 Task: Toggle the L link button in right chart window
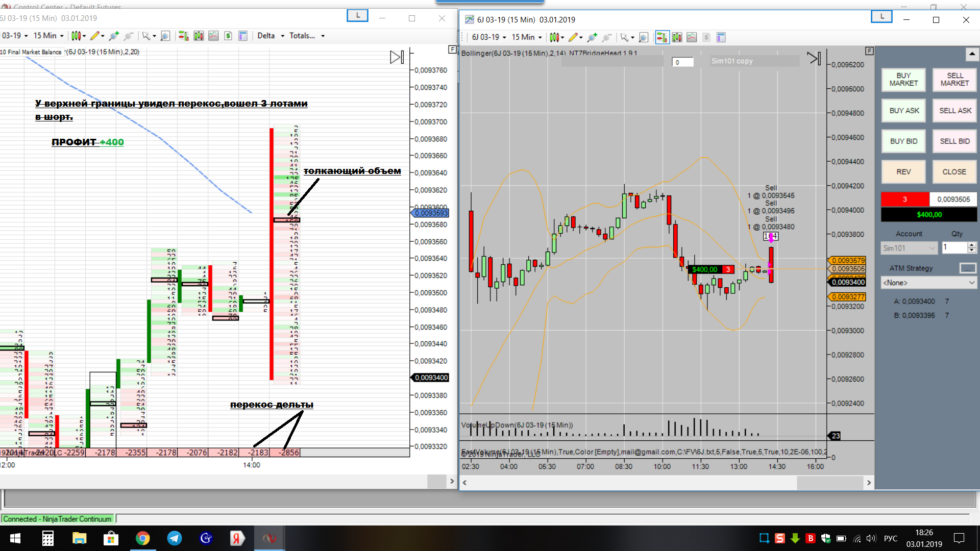[x=881, y=16]
